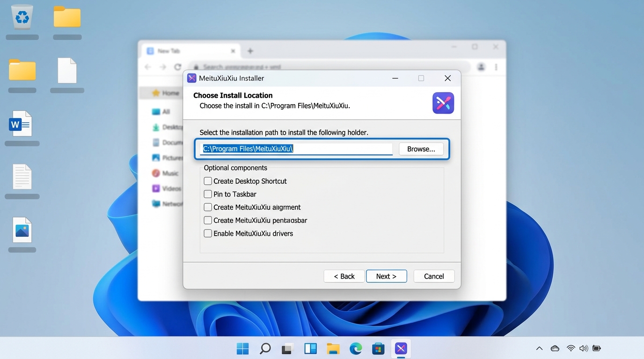This screenshot has width=644, height=359.
Task: Click the battery tray icon
Action: tap(596, 348)
